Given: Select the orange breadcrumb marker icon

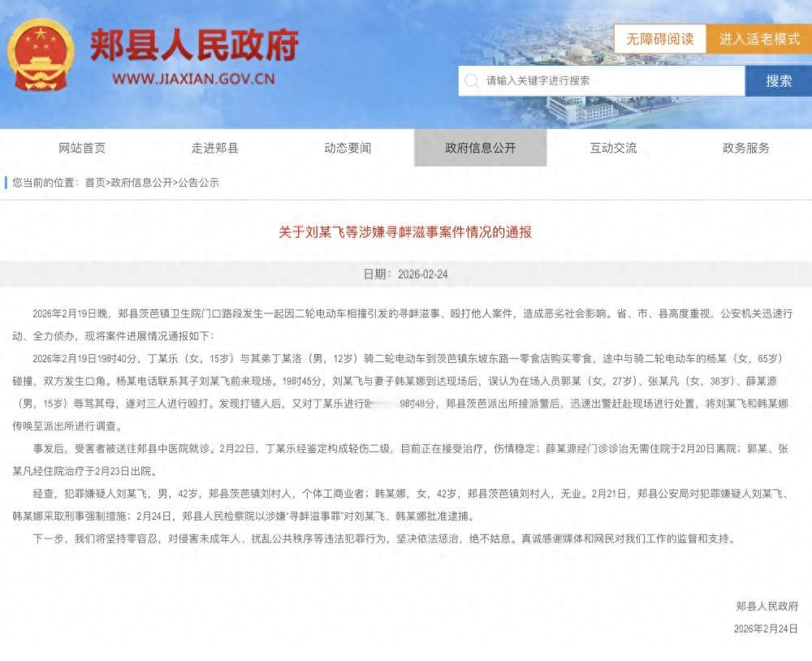Looking at the screenshot, I should pos(7,183).
